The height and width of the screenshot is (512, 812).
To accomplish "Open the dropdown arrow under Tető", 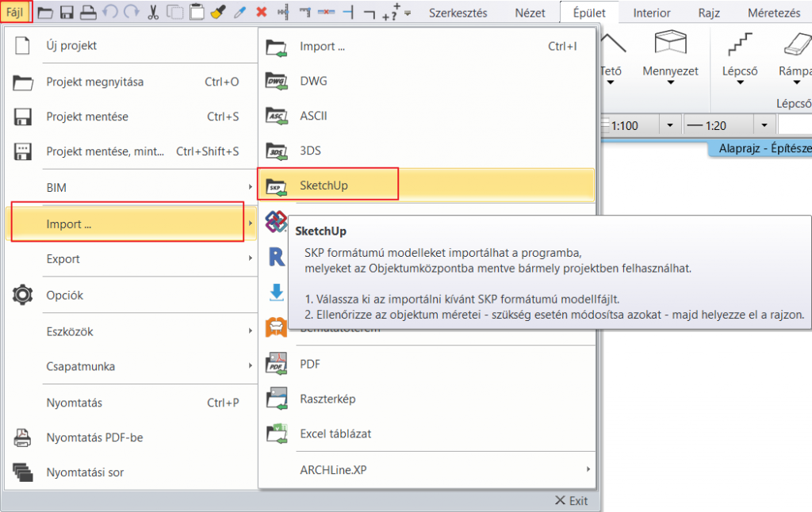I will click(611, 82).
